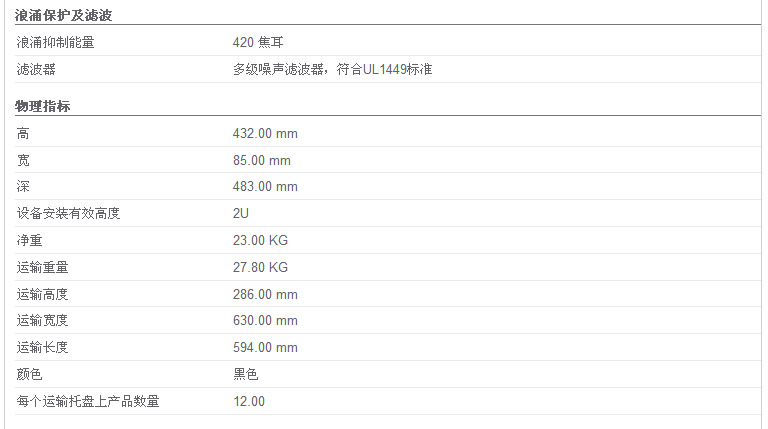Viewport: 768px width, 429px height.
Task: Select the 滤波器 row label
Action: (x=36, y=69)
